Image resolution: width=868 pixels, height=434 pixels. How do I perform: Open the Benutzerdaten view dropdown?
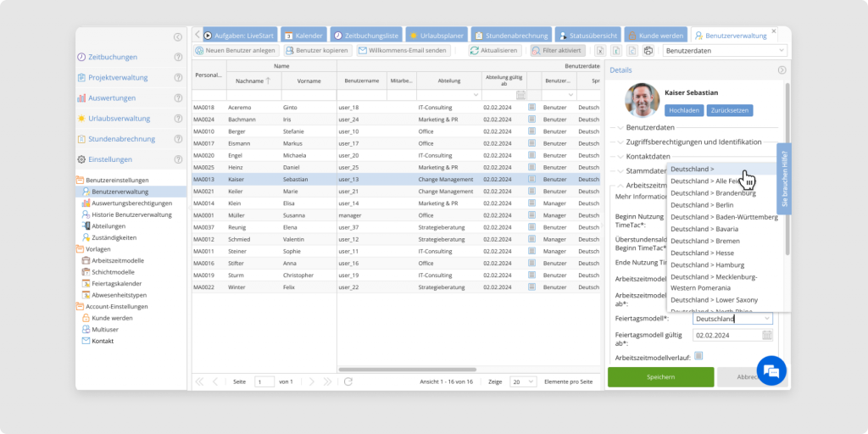click(x=725, y=51)
